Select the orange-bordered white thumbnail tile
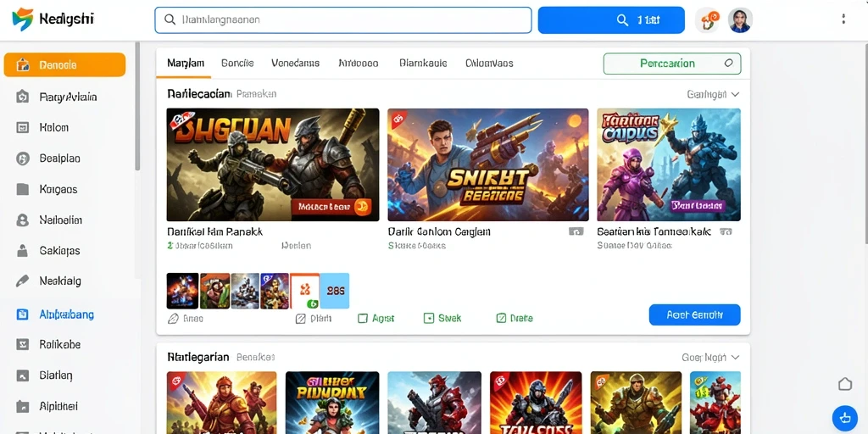 [x=305, y=291]
